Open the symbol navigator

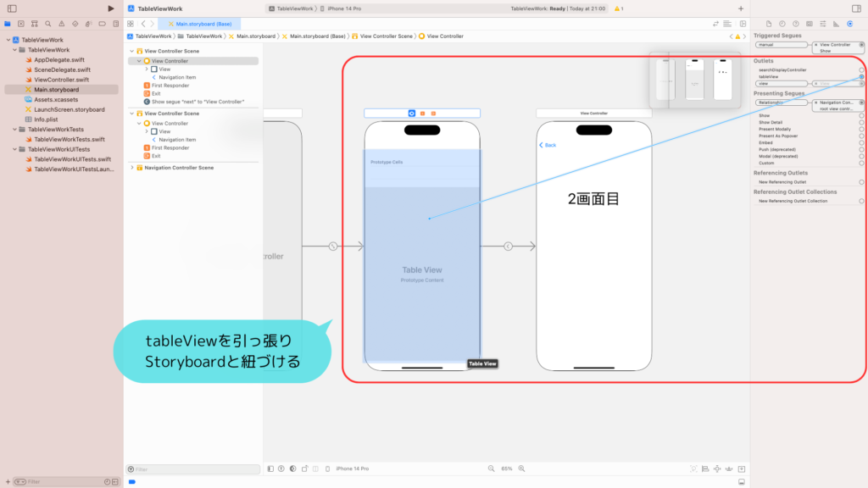tap(34, 24)
